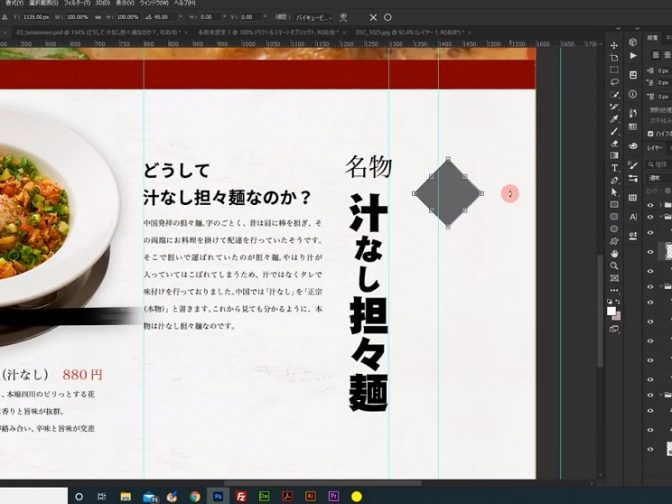Viewport: 672px width, 504px height.
Task: Select the Quick Selection tool
Action: 614,94
